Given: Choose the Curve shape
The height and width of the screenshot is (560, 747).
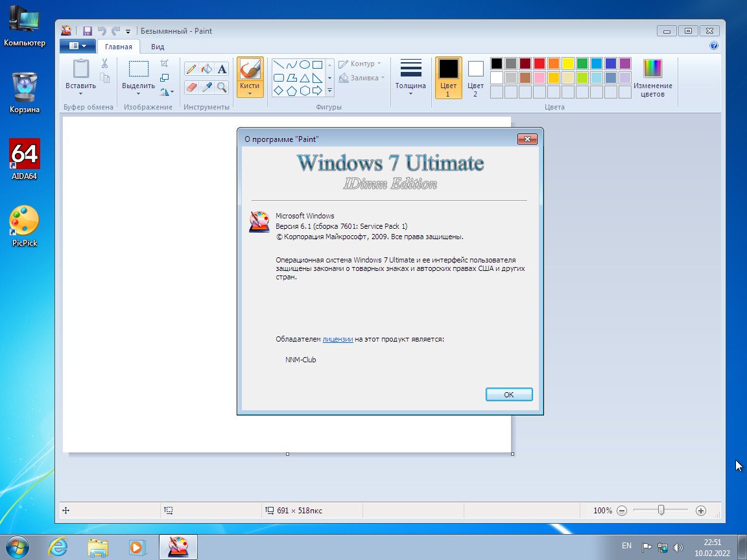Looking at the screenshot, I should click(292, 65).
